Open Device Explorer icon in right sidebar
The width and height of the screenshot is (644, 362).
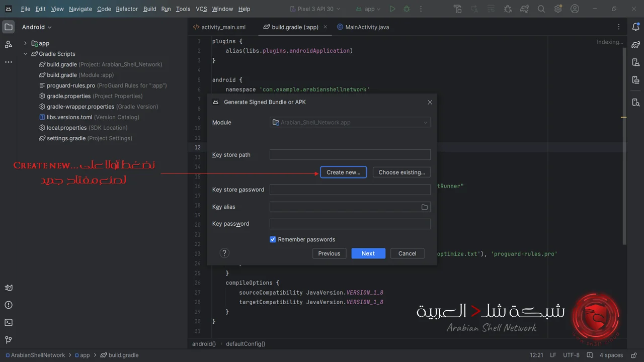635,103
